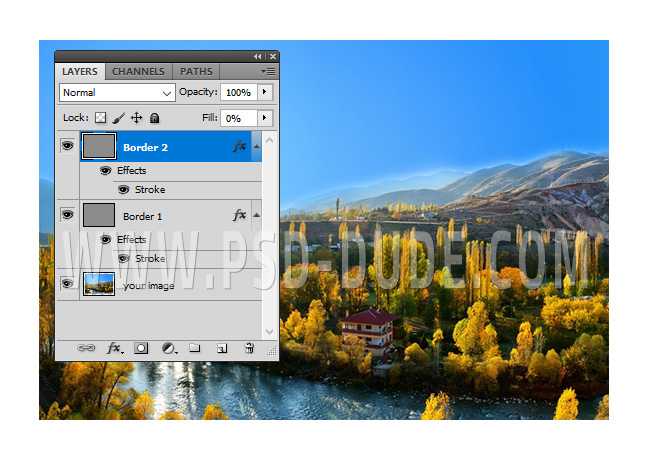This screenshot has width=650, height=460.
Task: Hide the your image layer
Action: 68,283
